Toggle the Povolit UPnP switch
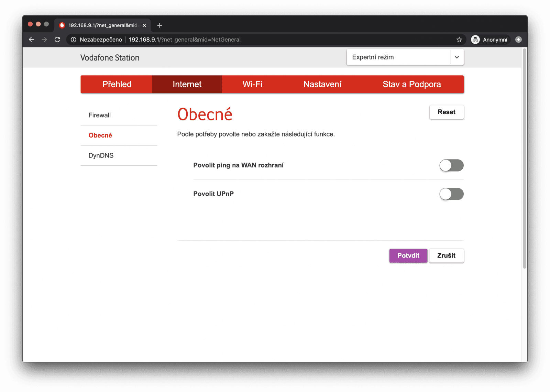This screenshot has height=392, width=550. coord(451,194)
